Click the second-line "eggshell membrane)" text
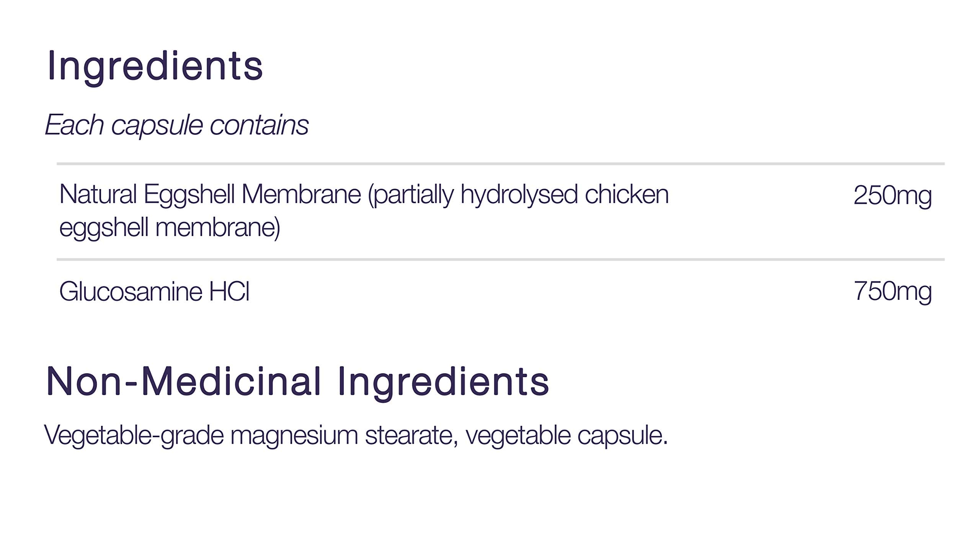Screen dimensions: 980x536 (x=170, y=227)
